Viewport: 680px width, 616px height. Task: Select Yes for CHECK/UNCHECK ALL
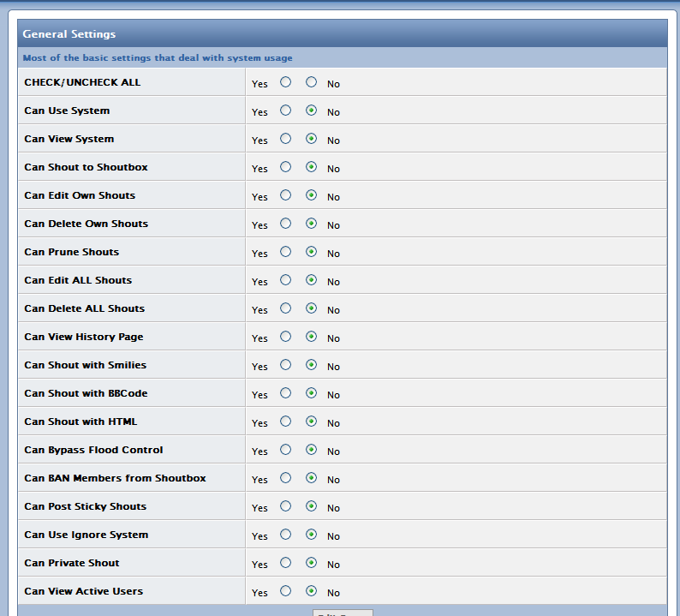click(285, 82)
